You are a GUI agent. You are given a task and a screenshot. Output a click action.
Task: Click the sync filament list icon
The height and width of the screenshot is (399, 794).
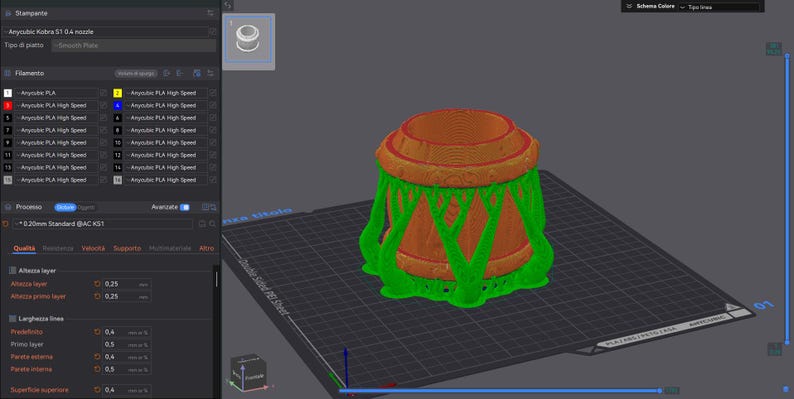197,73
